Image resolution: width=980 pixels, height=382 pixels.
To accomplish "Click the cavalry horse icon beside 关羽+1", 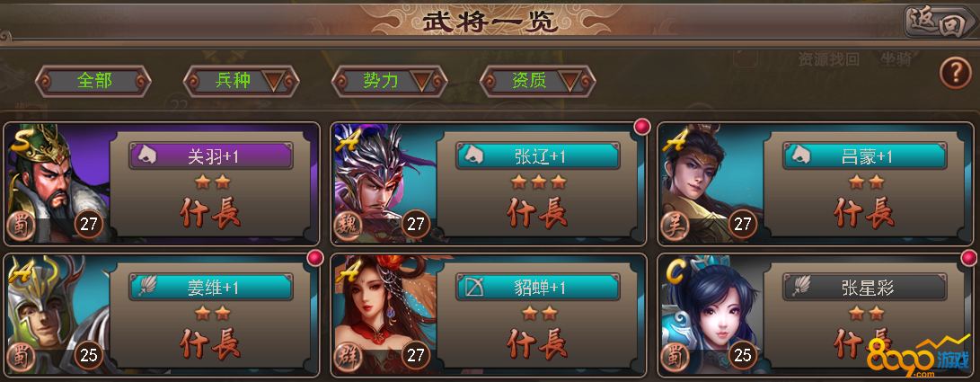I will (147, 155).
